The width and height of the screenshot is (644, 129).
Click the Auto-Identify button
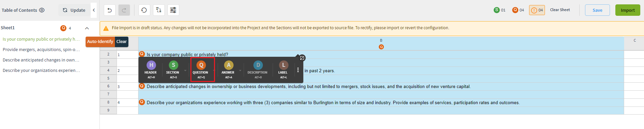[x=100, y=42]
